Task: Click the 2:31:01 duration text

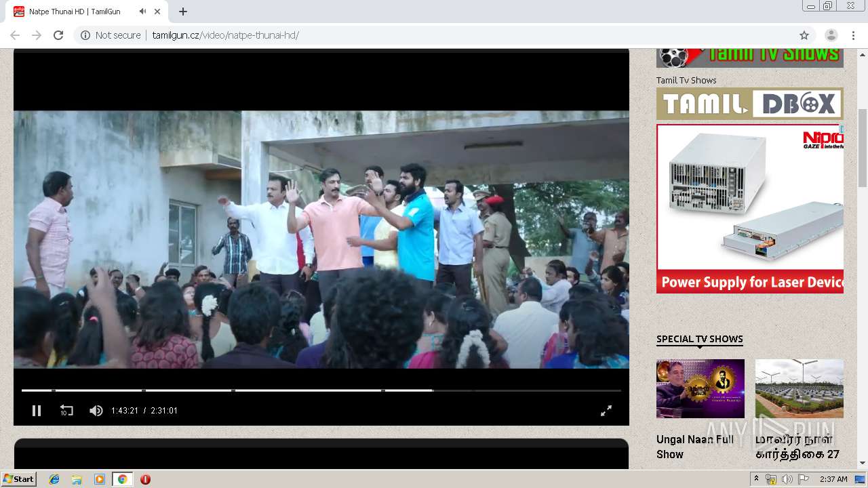Action: pyautogui.click(x=164, y=411)
